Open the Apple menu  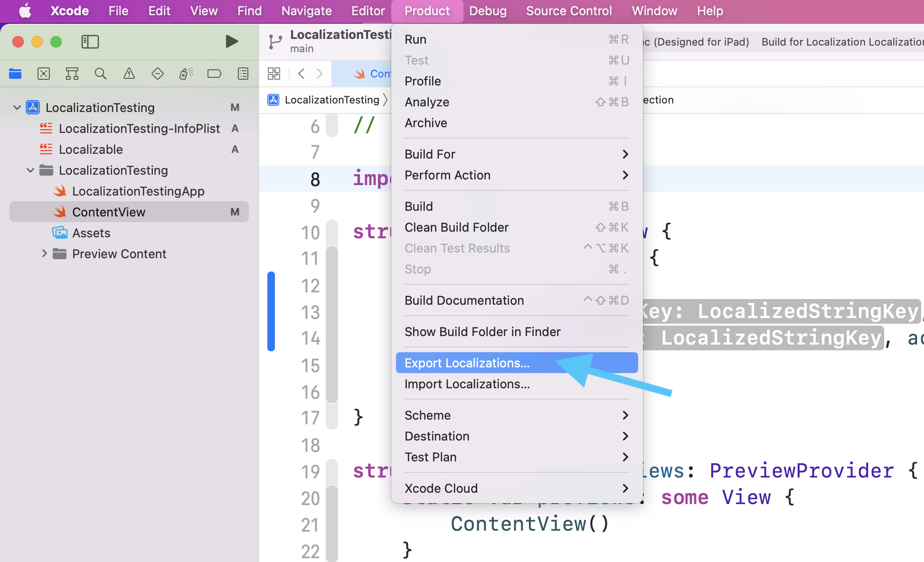25,10
